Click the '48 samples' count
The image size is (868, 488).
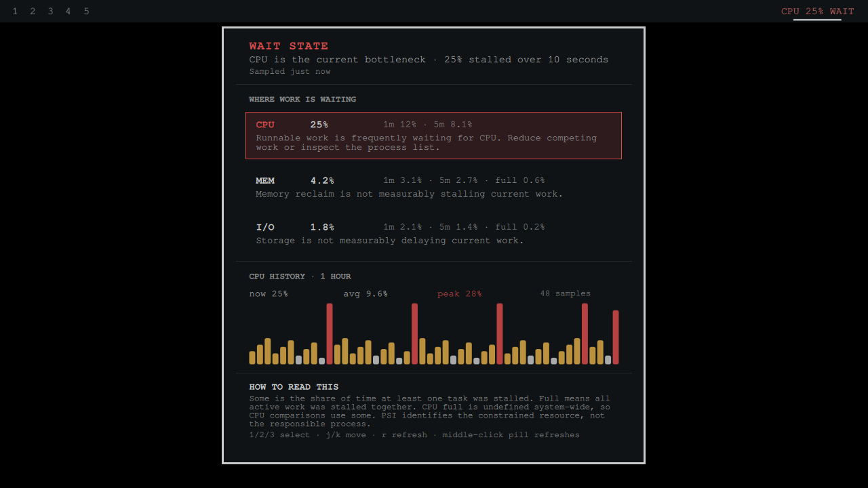pyautogui.click(x=566, y=293)
